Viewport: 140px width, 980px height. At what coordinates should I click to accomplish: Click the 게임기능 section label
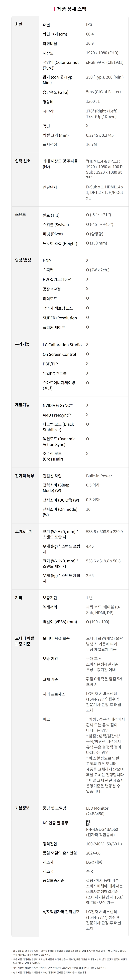(x=22, y=405)
